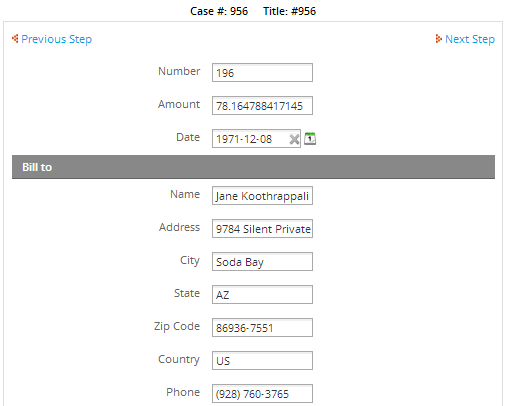Focus the Zip Code field 86936-7551
Image resolution: width=509 pixels, height=406 pixels.
262,328
